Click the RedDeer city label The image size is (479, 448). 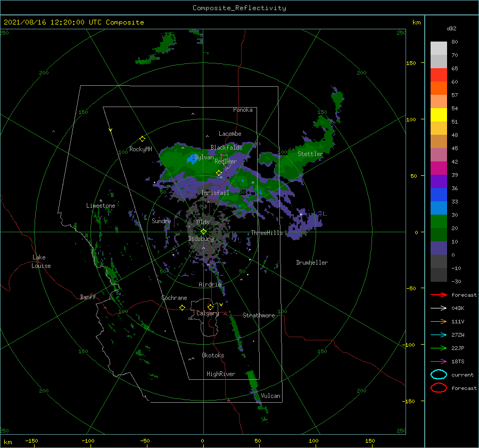226,161
